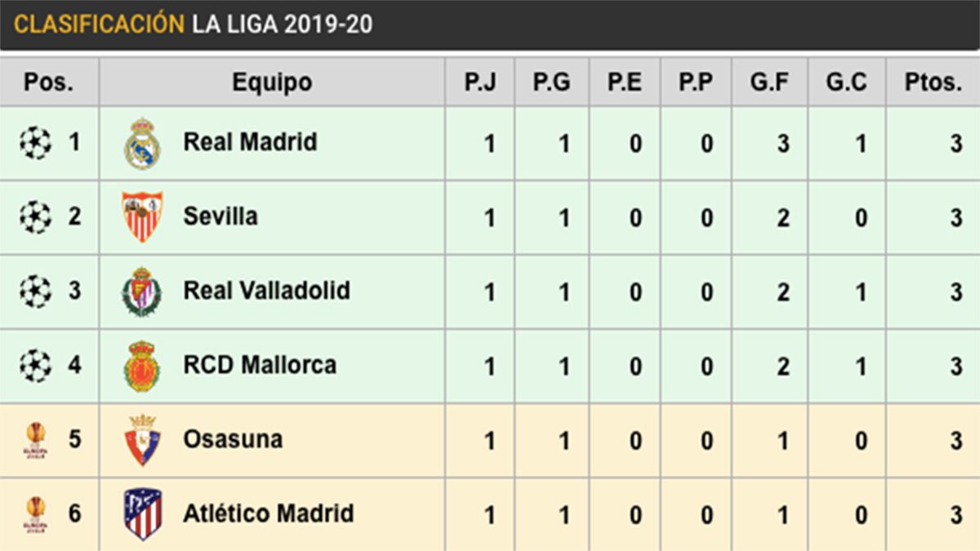980x551 pixels.
Task: Click the Atlético Madrid crest
Action: (x=142, y=514)
